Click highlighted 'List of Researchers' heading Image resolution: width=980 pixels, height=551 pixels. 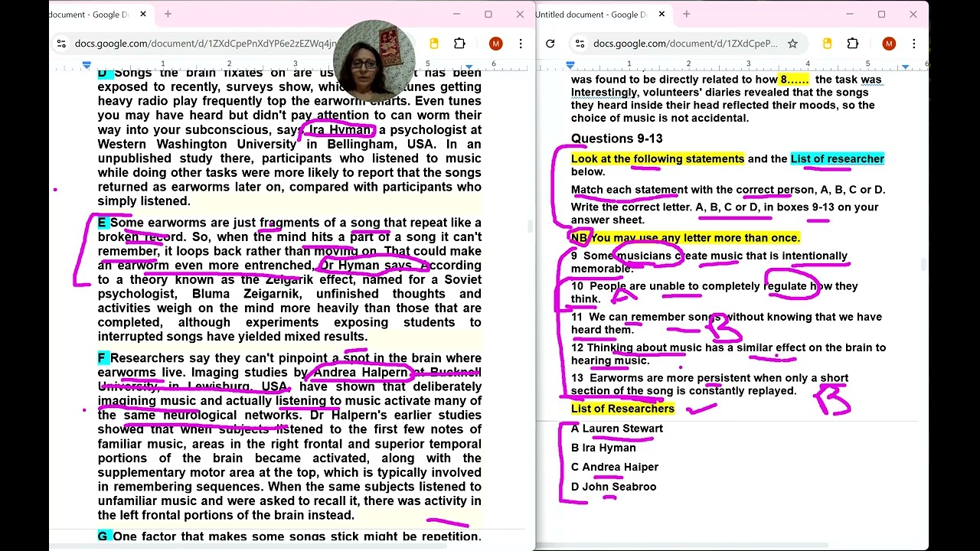622,409
